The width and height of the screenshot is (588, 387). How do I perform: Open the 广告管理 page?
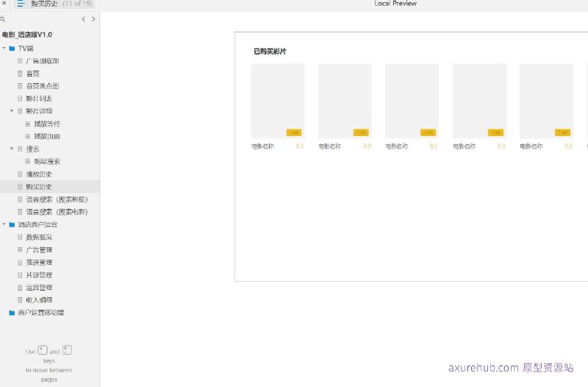[39, 249]
